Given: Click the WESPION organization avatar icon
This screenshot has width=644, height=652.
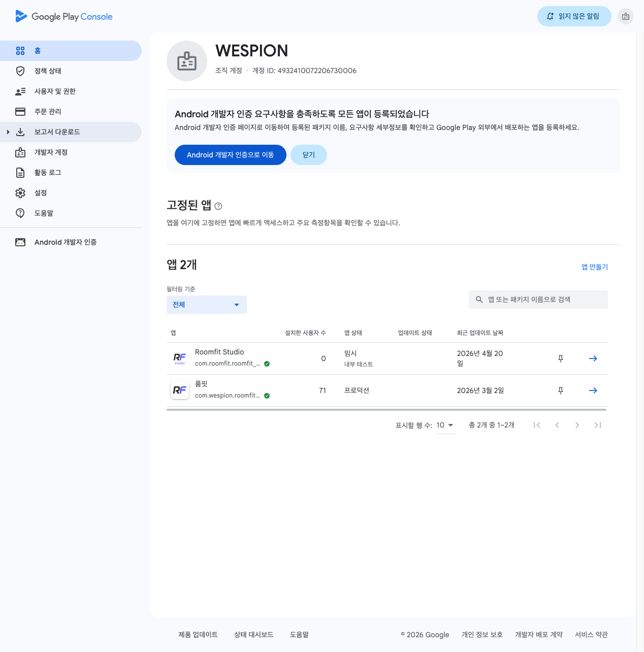Looking at the screenshot, I should tap(187, 61).
